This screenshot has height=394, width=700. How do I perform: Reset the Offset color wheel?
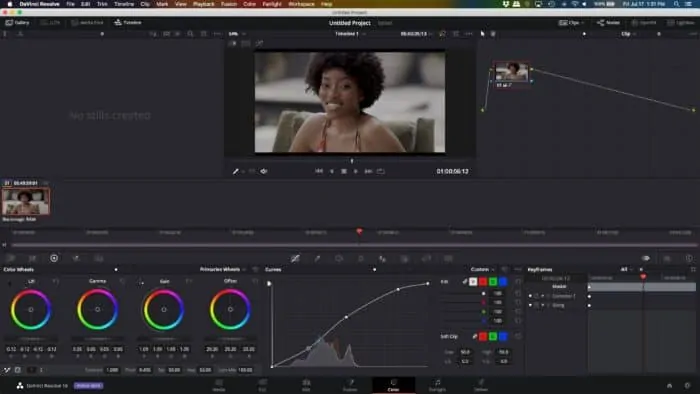coord(255,281)
